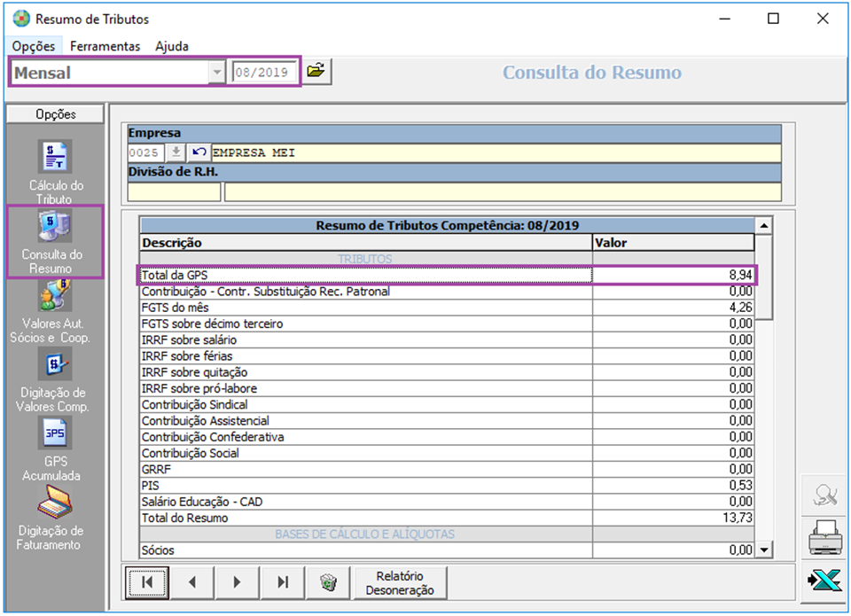Select the IRRF sobre férias row
851x616 pixels.
pos(447,356)
